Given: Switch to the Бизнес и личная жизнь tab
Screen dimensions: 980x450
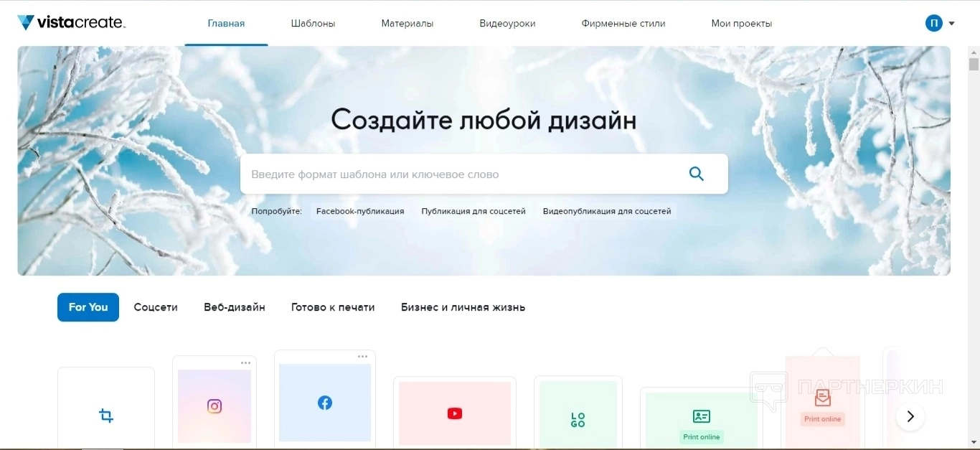Looking at the screenshot, I should tap(463, 307).
